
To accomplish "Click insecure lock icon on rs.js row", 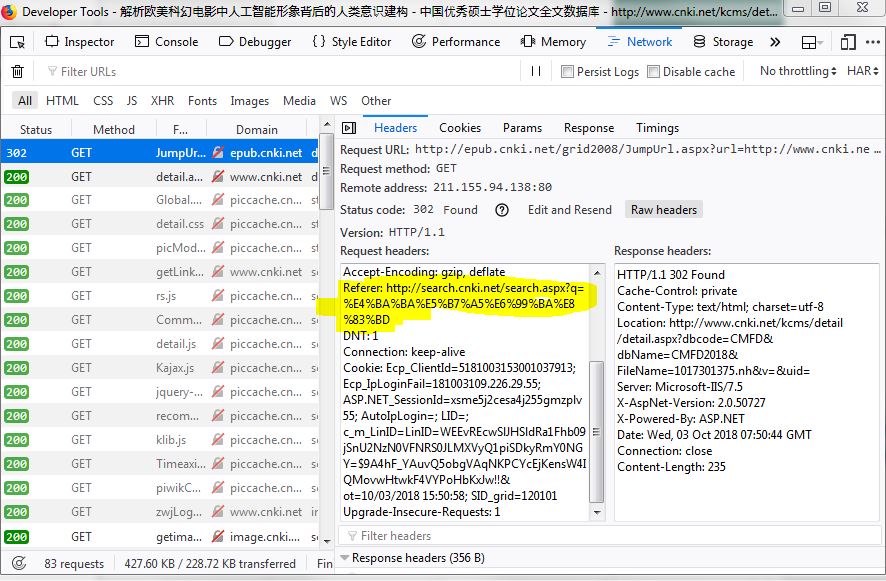I will coord(218,296).
